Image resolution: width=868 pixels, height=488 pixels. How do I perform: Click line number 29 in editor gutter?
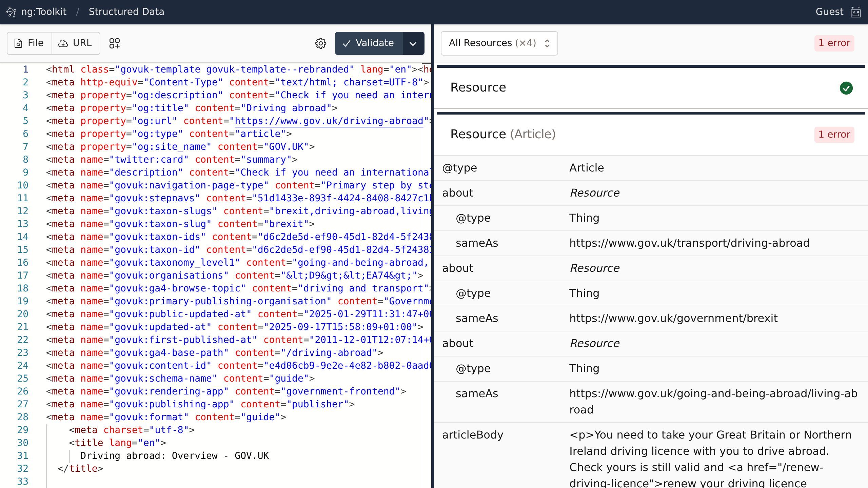23,430
